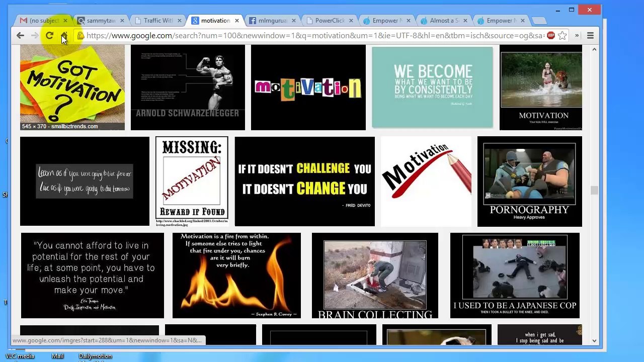Open the Arnold Schwarzenegger quote image
The width and height of the screenshot is (644, 362).
188,87
